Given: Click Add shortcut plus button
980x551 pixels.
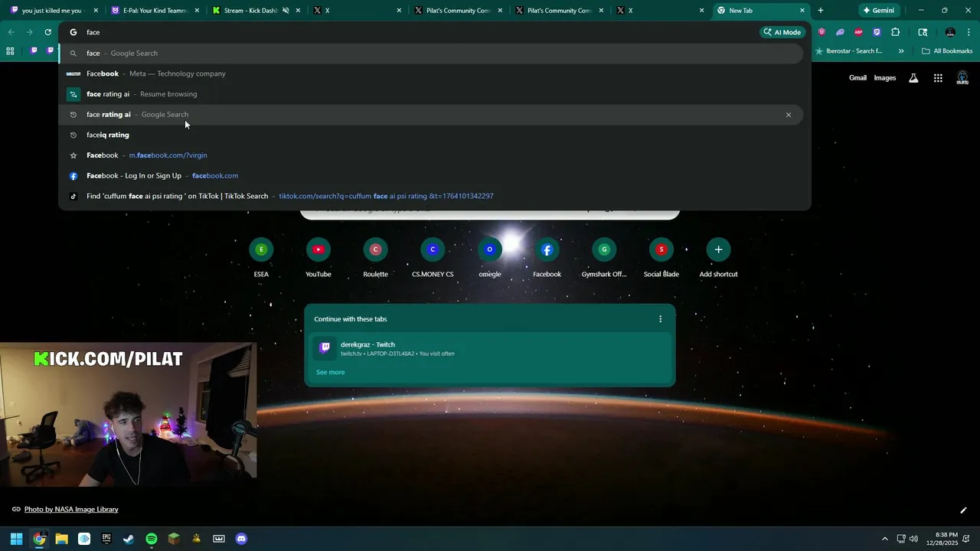Looking at the screenshot, I should point(718,249).
